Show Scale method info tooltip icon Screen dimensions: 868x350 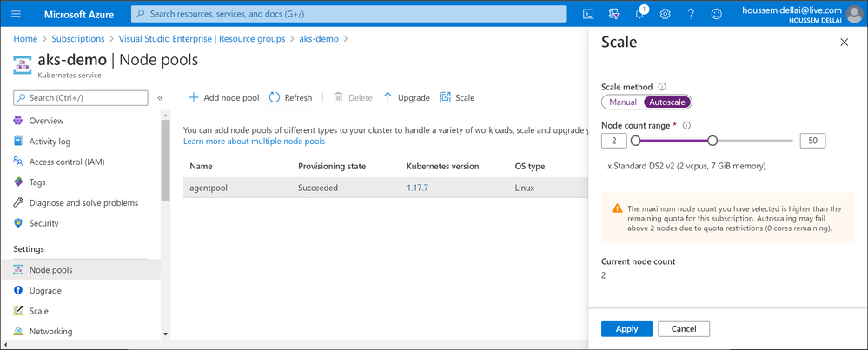(x=662, y=87)
